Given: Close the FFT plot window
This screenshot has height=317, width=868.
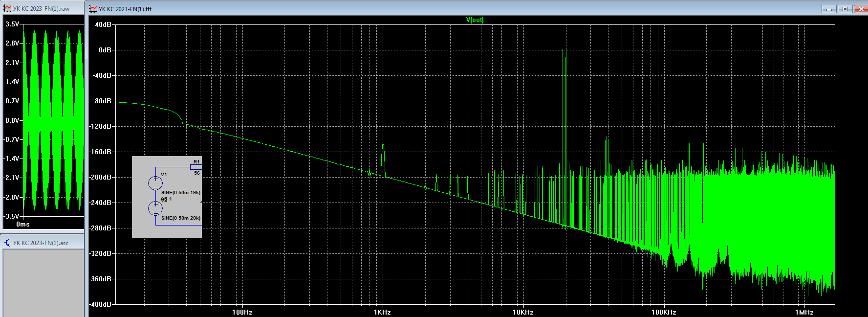Looking at the screenshot, I should (x=861, y=9).
